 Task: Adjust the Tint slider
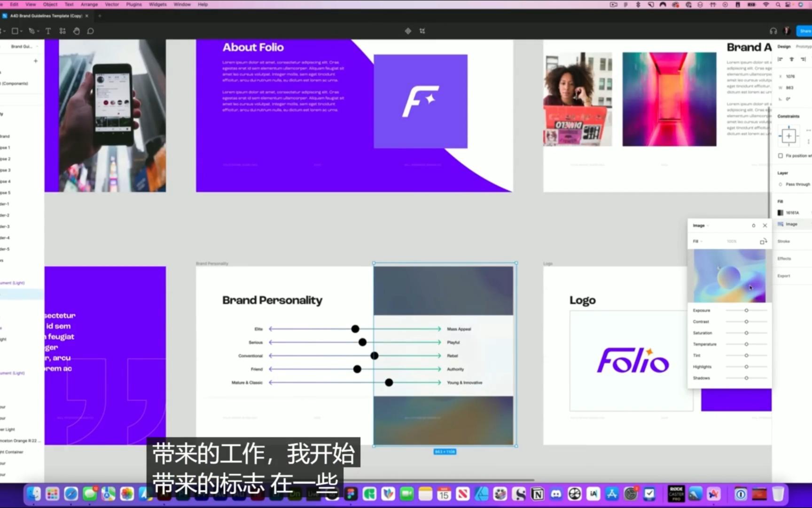point(746,356)
